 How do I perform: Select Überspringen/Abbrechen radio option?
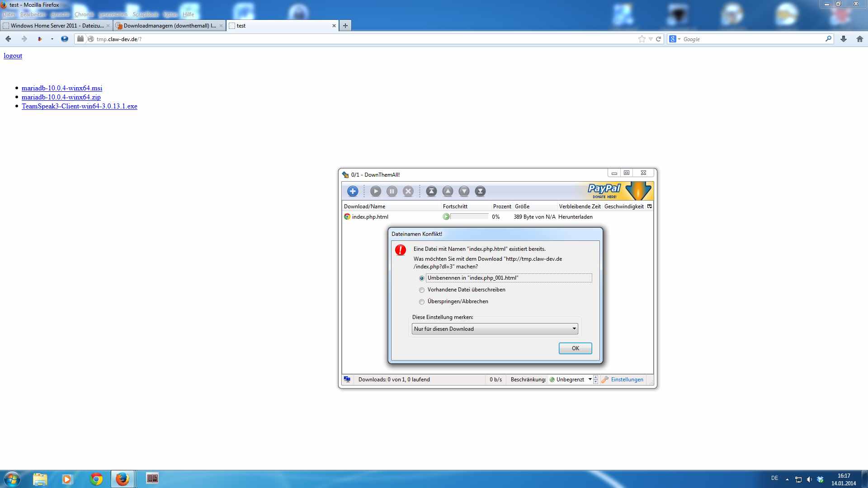[x=422, y=302]
